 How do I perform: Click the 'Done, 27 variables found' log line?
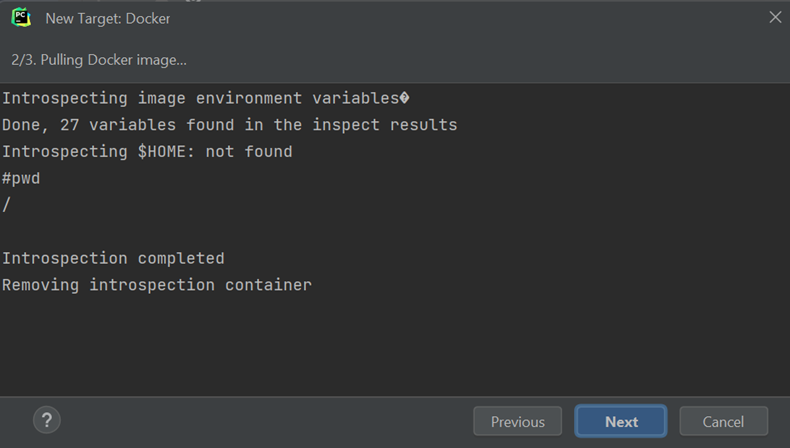pyautogui.click(x=230, y=124)
